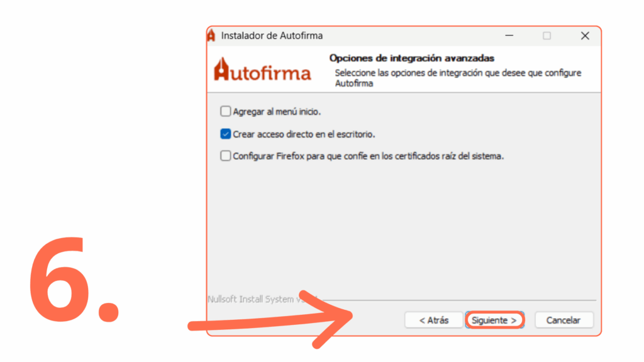The width and height of the screenshot is (644, 362).
Task: Minimize the Autofirma installer window
Action: pyautogui.click(x=509, y=36)
